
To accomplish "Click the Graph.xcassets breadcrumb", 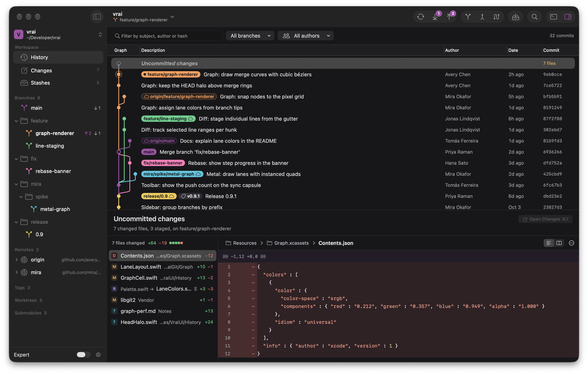I will click(x=288, y=243).
